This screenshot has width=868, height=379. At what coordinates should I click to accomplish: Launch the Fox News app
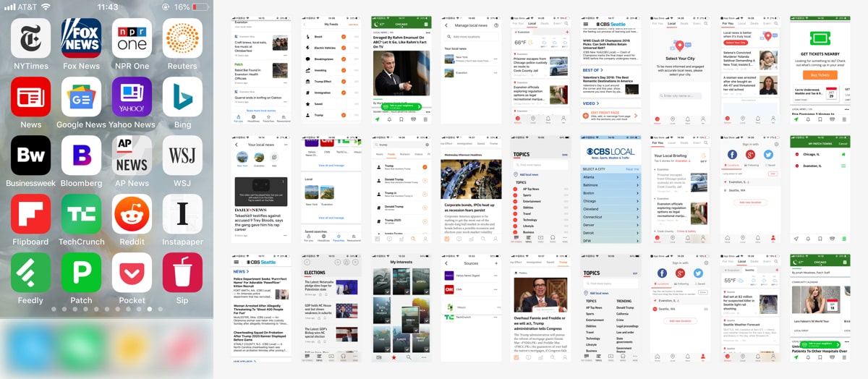[x=81, y=38]
